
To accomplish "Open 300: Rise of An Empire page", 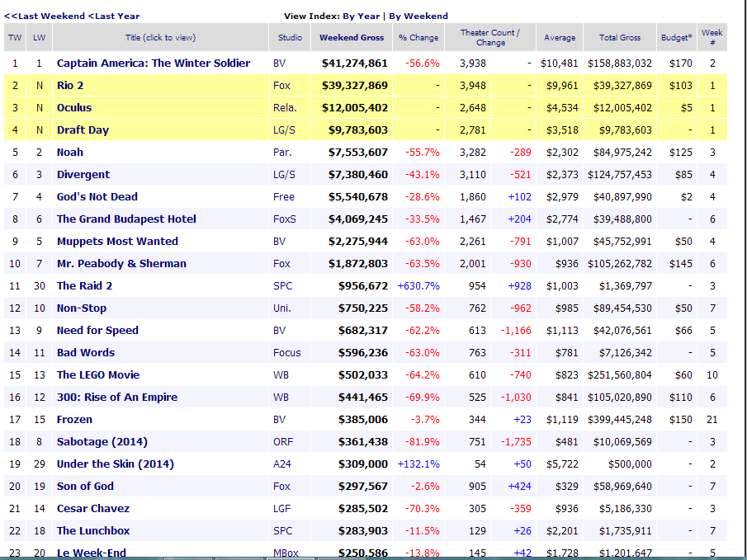I will 117,398.
